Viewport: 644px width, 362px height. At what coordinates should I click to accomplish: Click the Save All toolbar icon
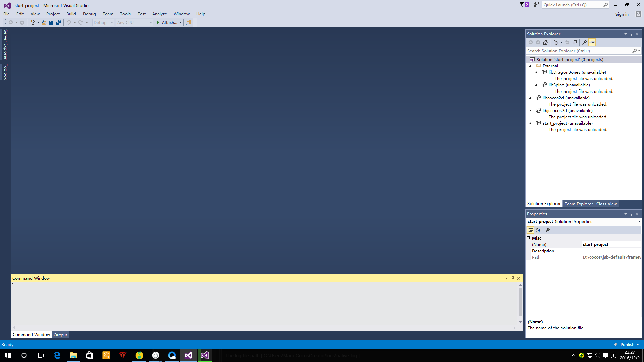(x=59, y=23)
